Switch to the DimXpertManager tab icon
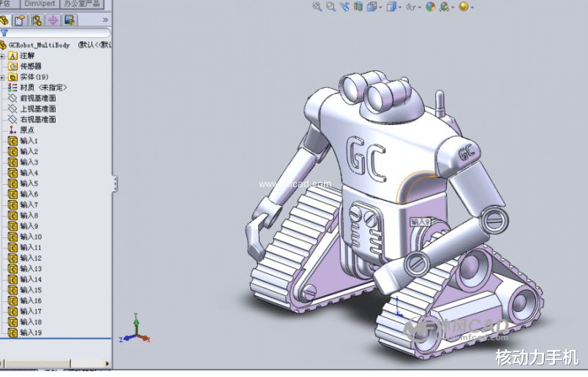The image size is (588, 377). click(53, 20)
